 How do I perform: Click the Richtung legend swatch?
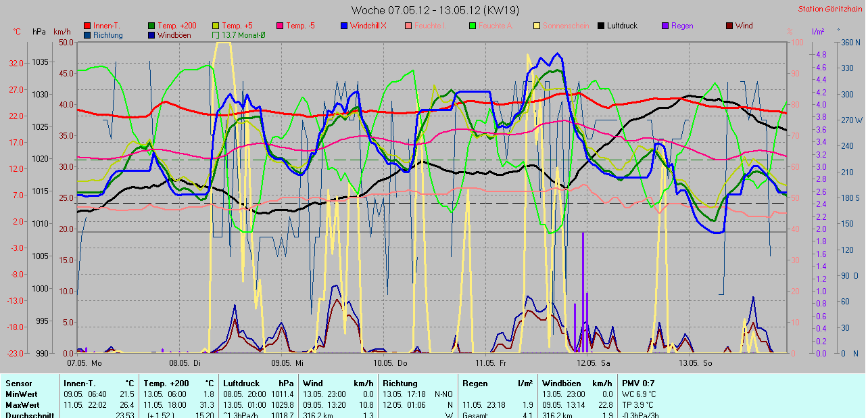coord(87,35)
